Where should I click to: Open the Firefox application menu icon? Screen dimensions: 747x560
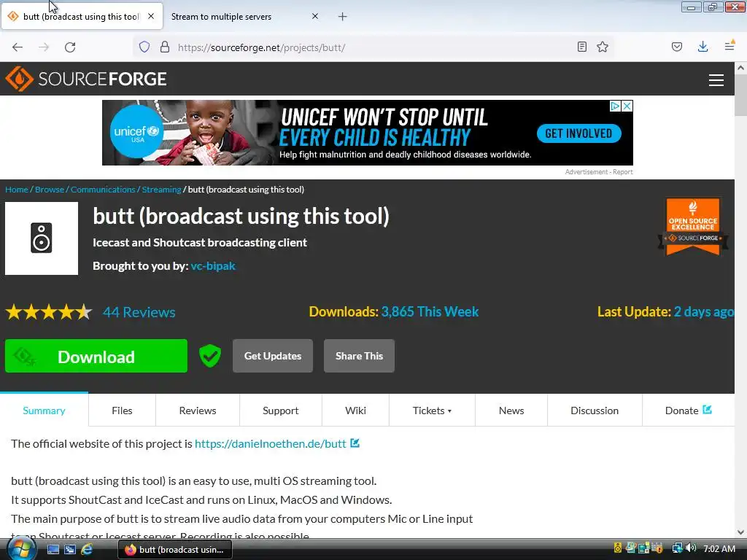pos(729,46)
